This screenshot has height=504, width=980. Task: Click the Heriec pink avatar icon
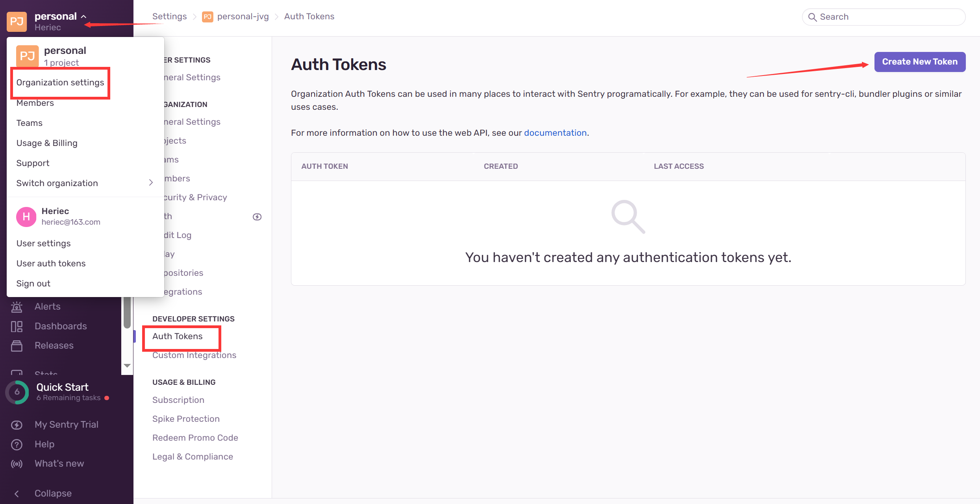[26, 216]
